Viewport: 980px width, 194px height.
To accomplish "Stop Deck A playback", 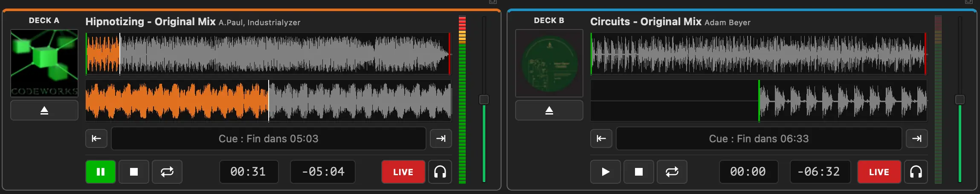I will click(134, 172).
